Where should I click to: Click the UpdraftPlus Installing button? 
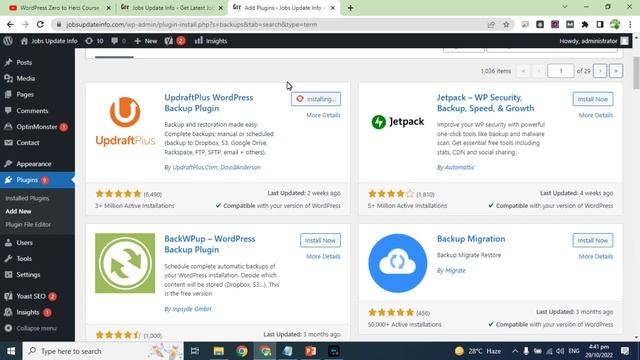point(316,99)
